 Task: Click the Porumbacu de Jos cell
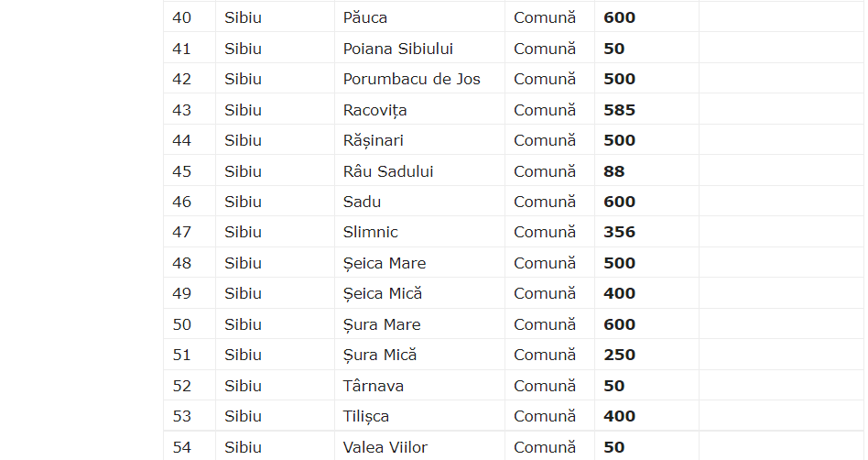(411, 79)
